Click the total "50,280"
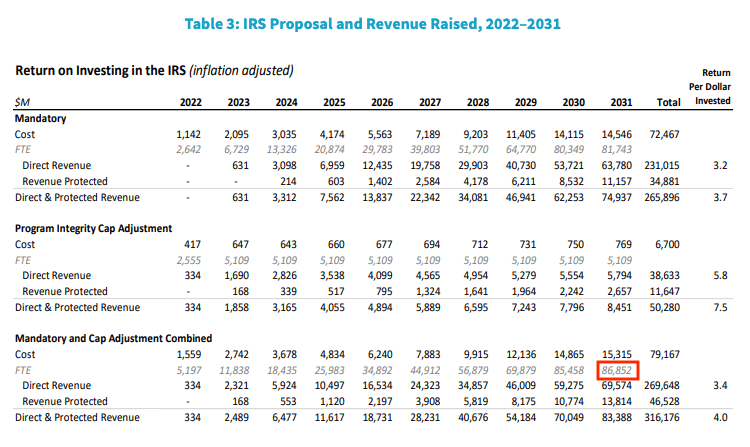The width and height of the screenshot is (750, 447). click(x=664, y=307)
